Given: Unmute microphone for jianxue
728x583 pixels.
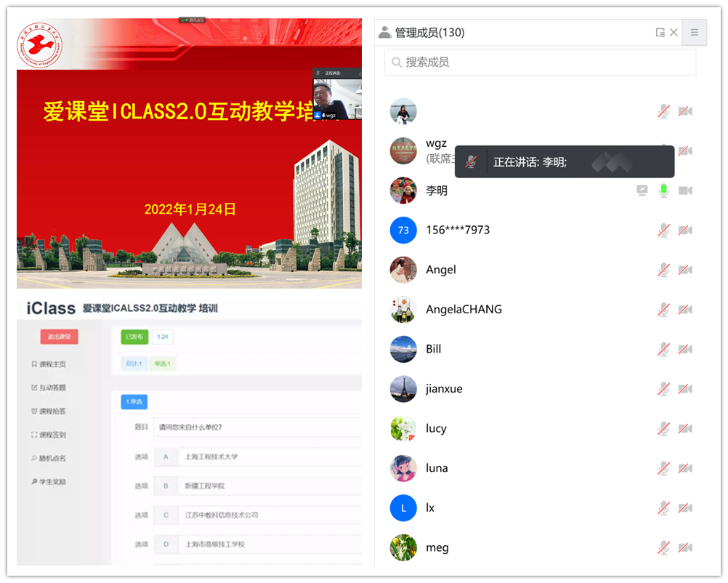Looking at the screenshot, I should coord(663,389).
